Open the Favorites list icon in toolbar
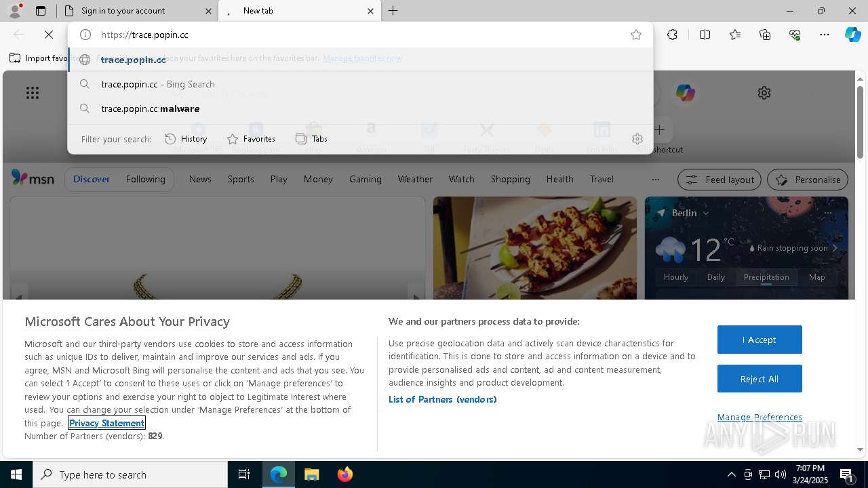868x488 pixels. click(x=735, y=35)
